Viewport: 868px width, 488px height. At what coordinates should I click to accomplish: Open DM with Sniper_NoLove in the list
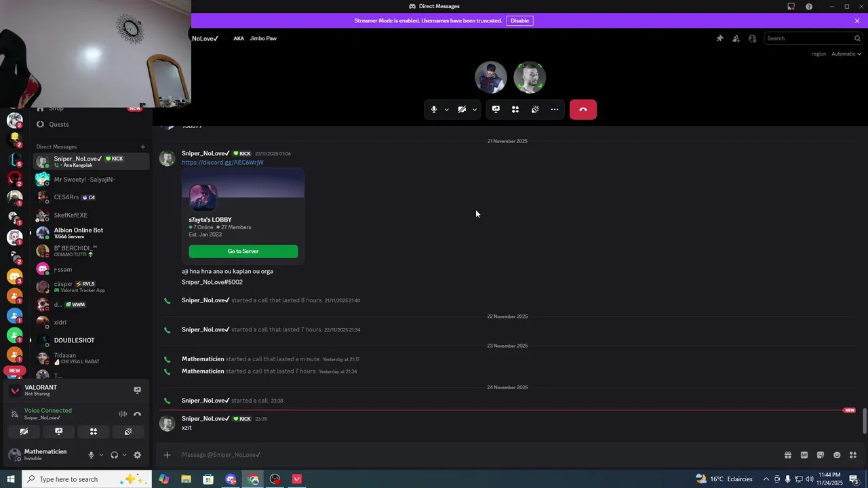point(91,161)
